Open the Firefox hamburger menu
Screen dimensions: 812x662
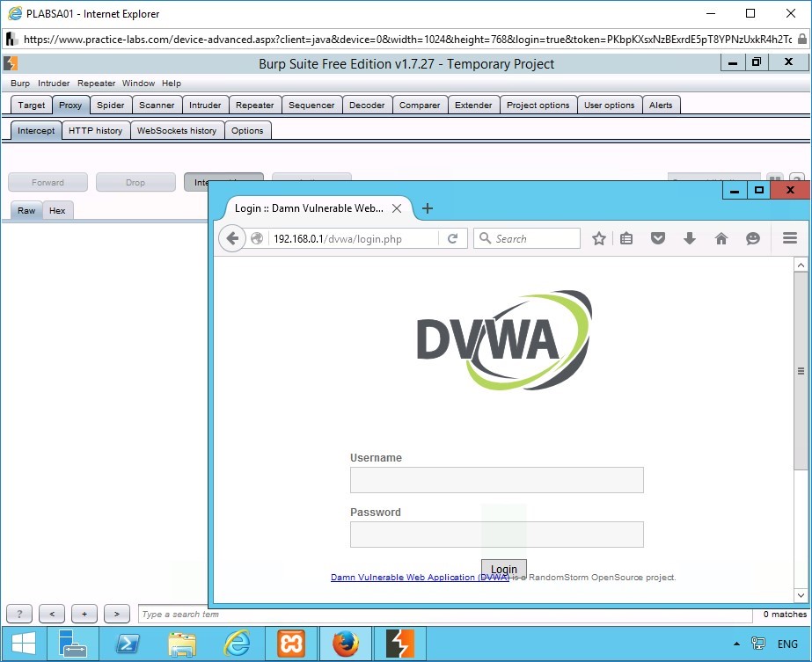789,238
